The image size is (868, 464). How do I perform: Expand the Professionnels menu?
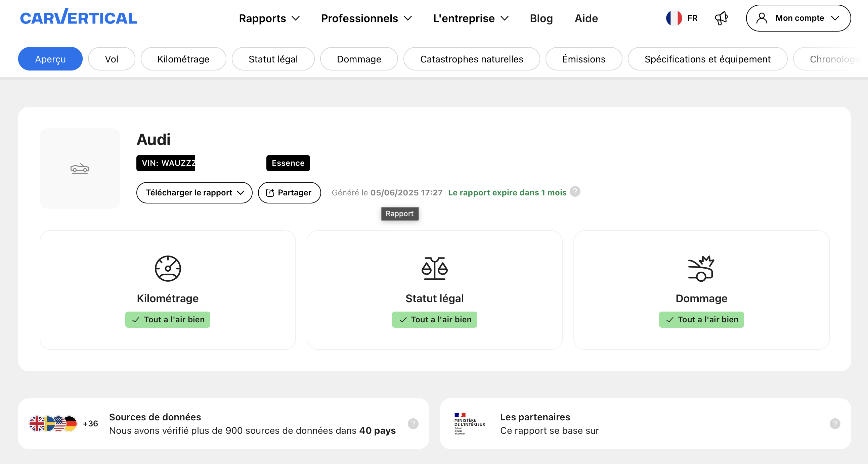366,18
